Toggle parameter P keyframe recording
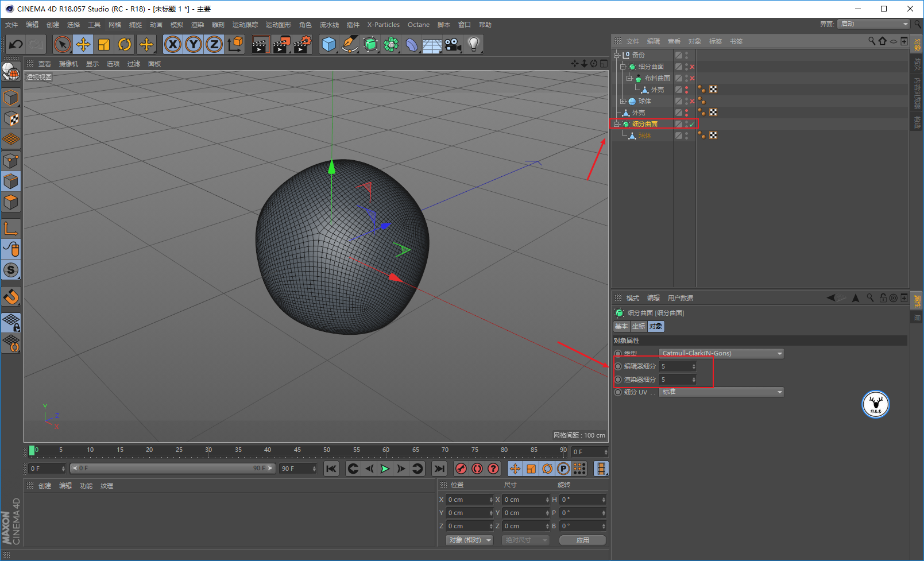The image size is (924, 561). pyautogui.click(x=563, y=469)
